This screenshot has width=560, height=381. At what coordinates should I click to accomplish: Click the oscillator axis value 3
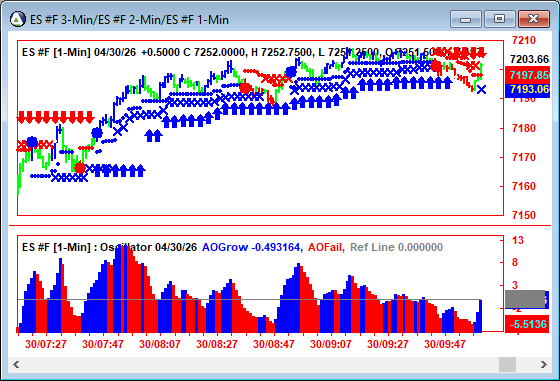tap(515, 285)
